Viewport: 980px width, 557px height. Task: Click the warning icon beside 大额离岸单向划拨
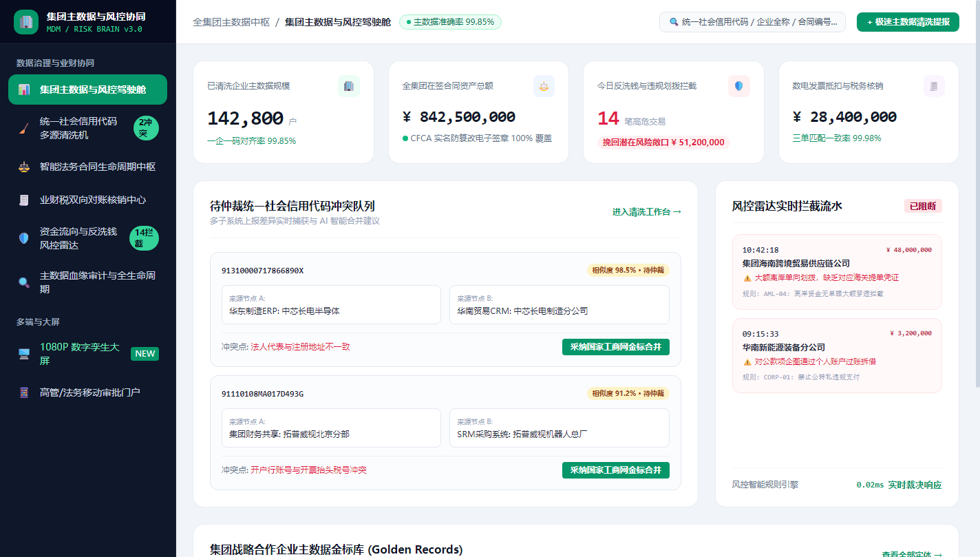(x=747, y=278)
